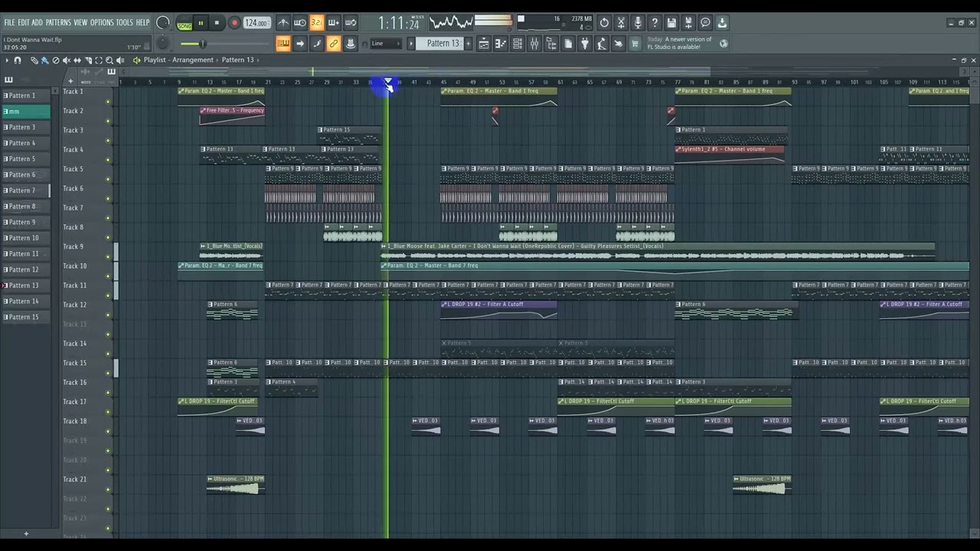Toggle loop recording icon
The width and height of the screenshot is (980, 551).
coord(350,23)
